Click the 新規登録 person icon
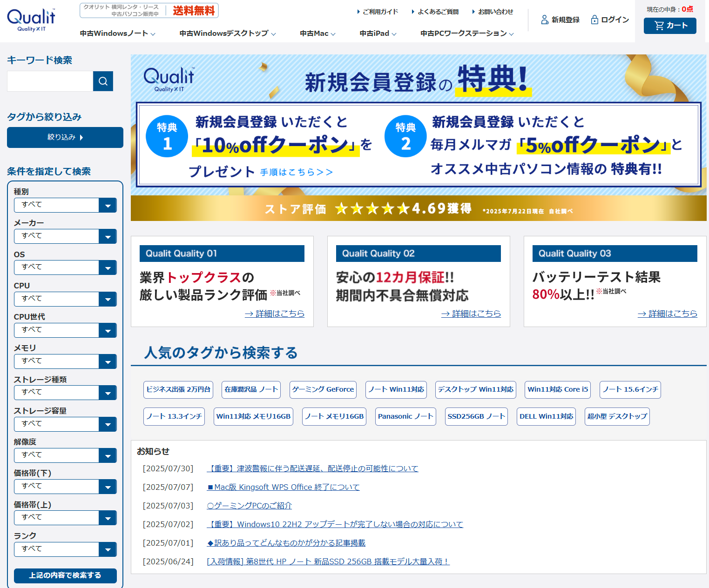 [x=545, y=20]
